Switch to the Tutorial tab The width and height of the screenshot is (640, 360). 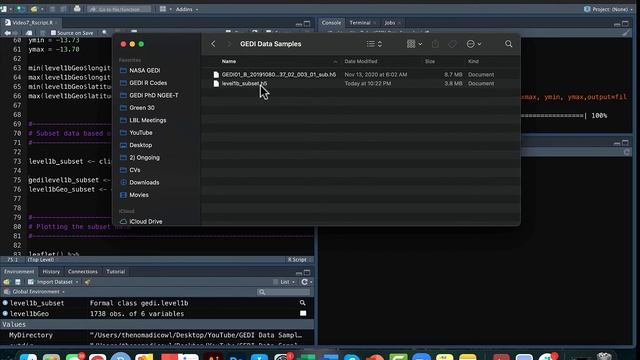pyautogui.click(x=116, y=271)
